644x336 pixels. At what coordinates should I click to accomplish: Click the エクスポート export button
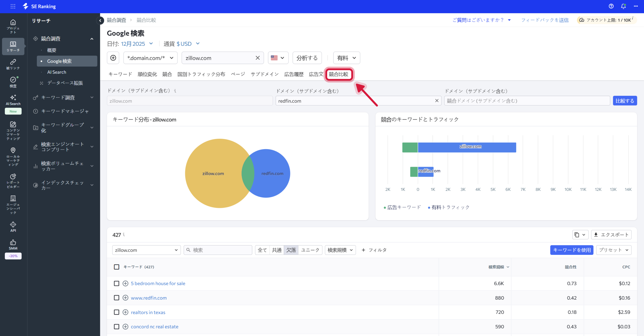611,234
